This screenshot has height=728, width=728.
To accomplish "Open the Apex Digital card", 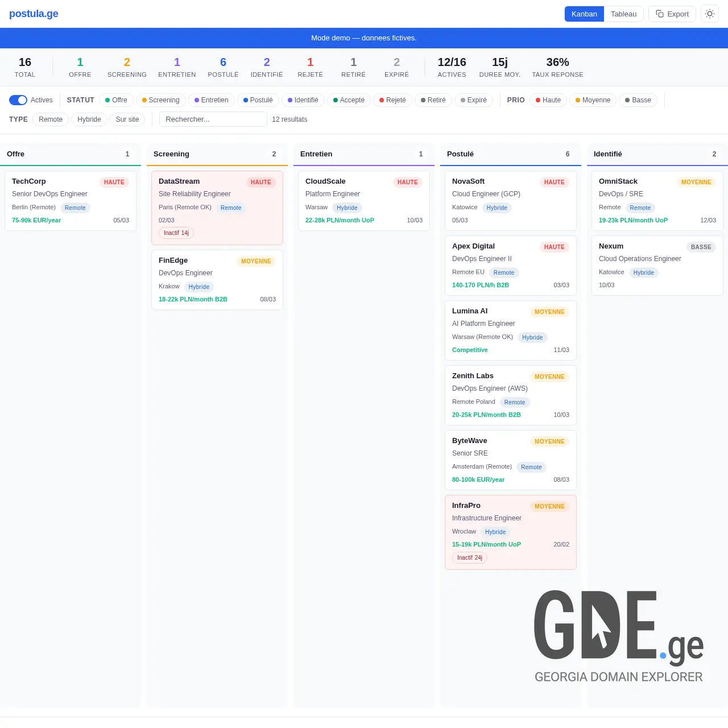I will (511, 266).
